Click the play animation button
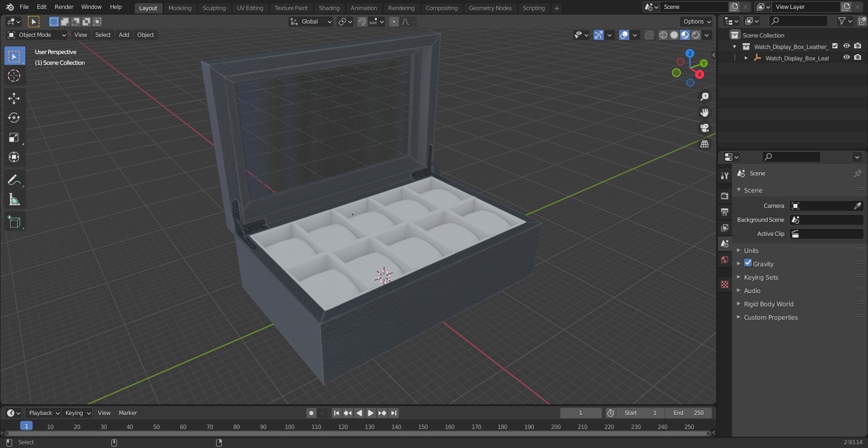 (370, 413)
